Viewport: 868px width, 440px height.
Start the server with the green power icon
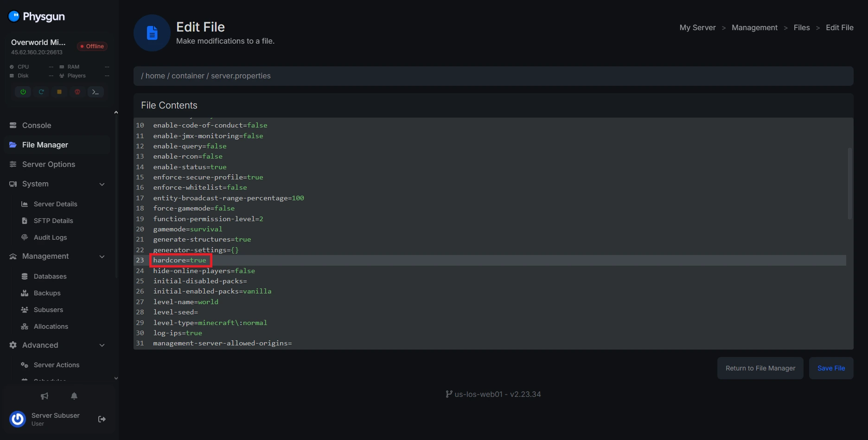click(x=23, y=92)
